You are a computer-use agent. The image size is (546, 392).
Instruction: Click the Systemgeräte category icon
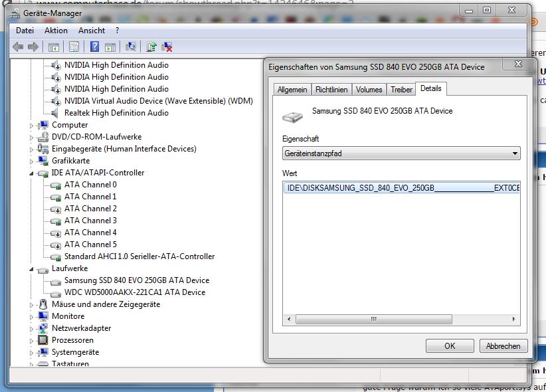tap(43, 352)
